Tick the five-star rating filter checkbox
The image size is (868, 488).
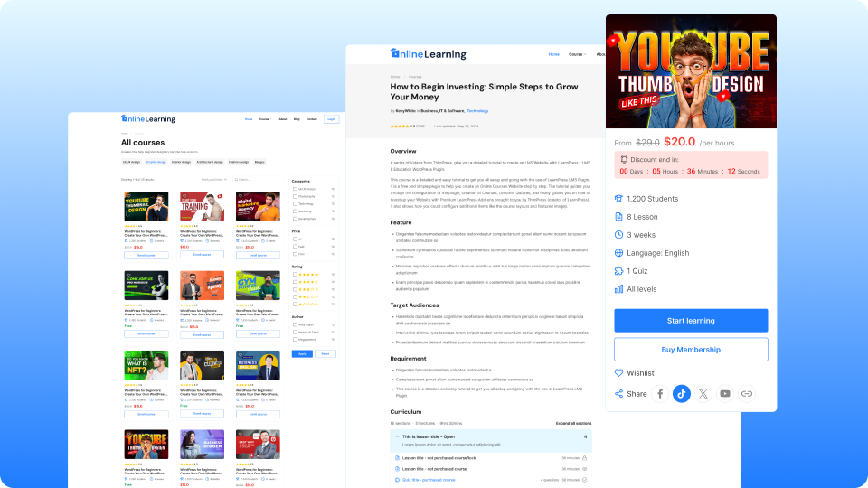(x=294, y=274)
